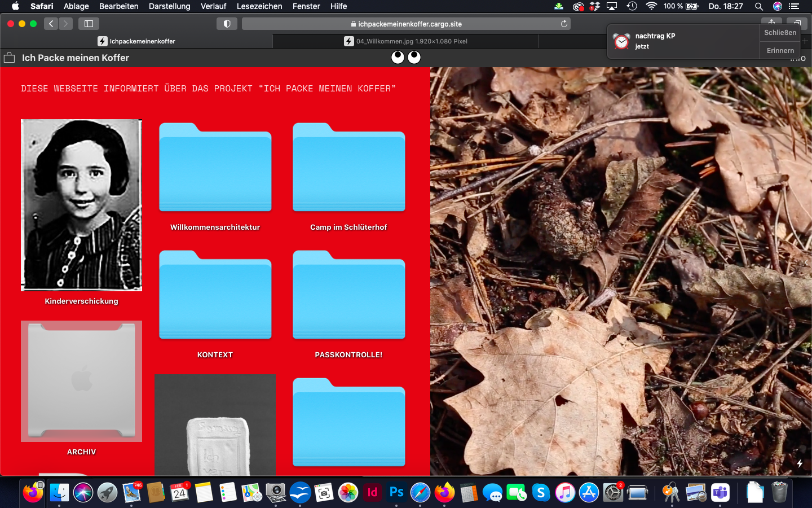Viewport: 812px width, 508px height.
Task: Launch Finder from the Dock
Action: [x=59, y=493]
